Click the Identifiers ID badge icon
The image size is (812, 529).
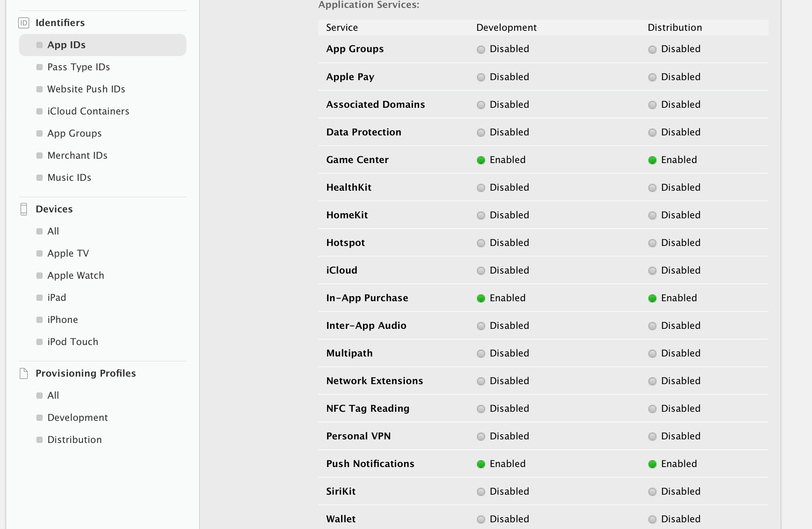[x=23, y=23]
